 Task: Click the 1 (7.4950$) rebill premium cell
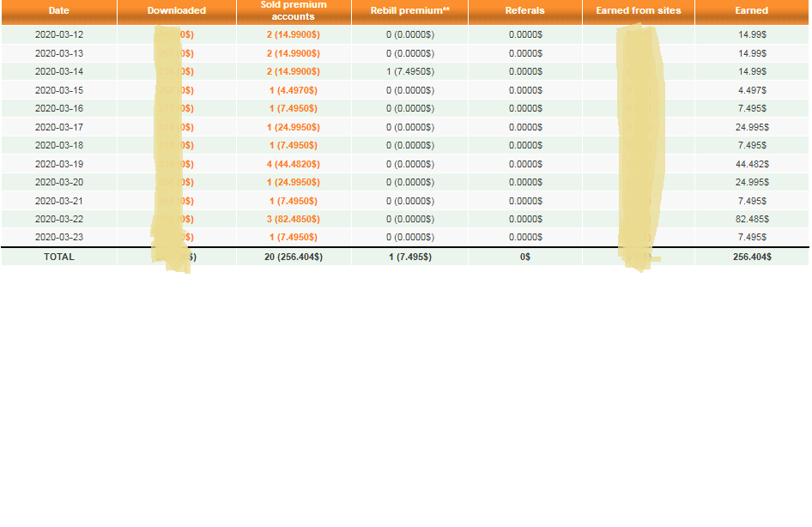click(x=409, y=72)
